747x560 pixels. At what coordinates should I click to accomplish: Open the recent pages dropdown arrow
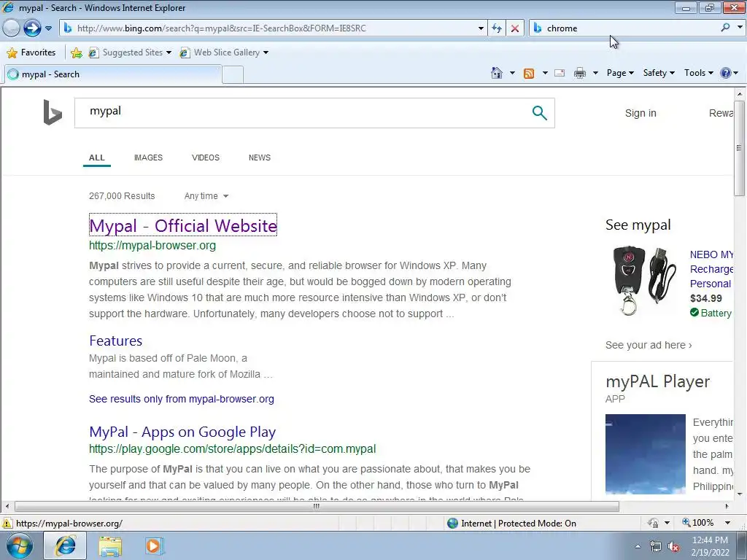pyautogui.click(x=48, y=28)
